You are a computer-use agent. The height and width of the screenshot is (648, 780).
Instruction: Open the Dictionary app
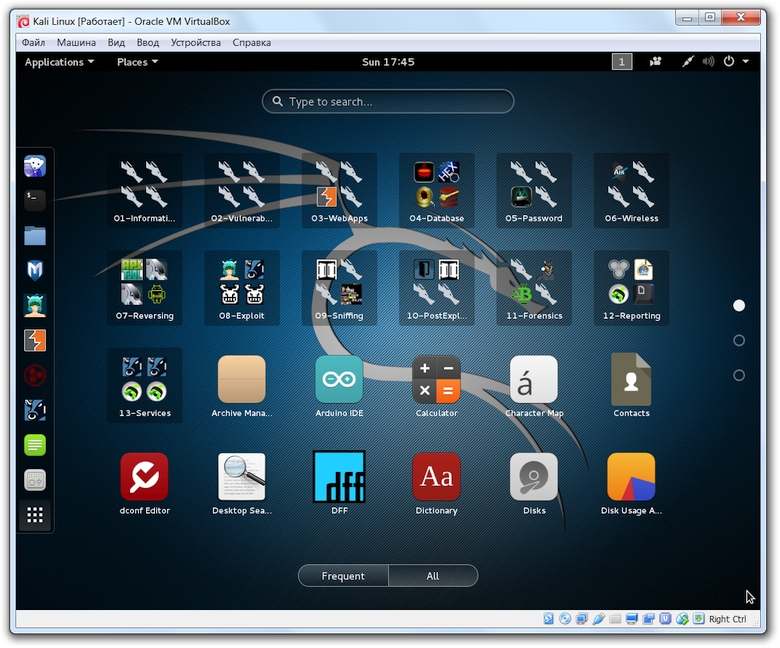(437, 483)
